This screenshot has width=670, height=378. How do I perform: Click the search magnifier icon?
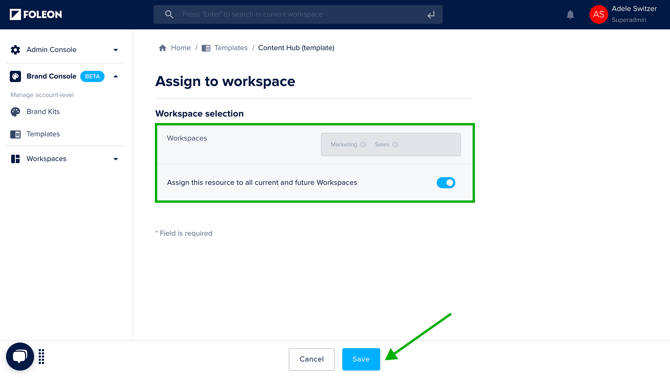pos(169,14)
